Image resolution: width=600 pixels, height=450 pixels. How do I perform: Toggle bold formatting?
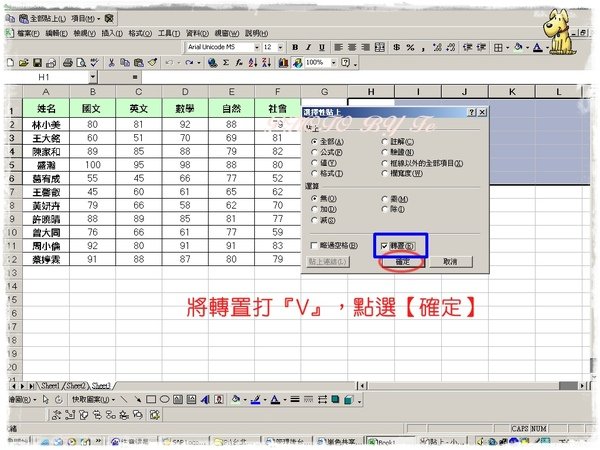[295, 47]
